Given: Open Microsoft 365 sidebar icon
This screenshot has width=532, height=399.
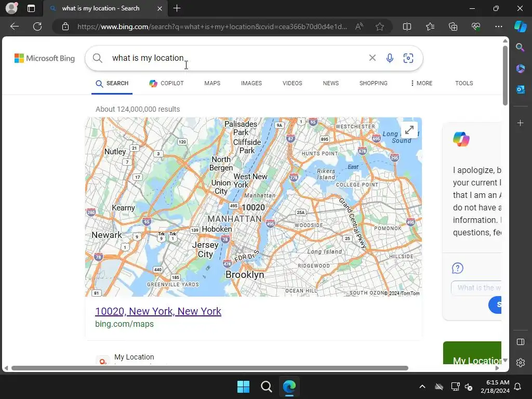Looking at the screenshot, I should [520, 69].
